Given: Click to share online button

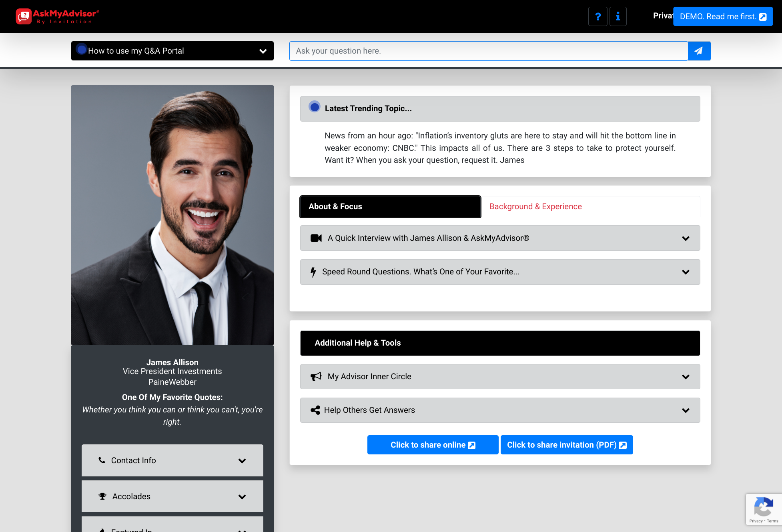Looking at the screenshot, I should pyautogui.click(x=433, y=445).
